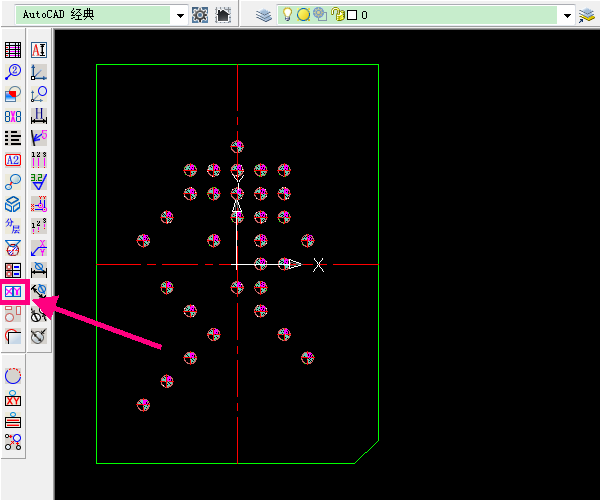Select the red arc rounded corner icon
Screen dimensions: 600x500
click(13, 336)
